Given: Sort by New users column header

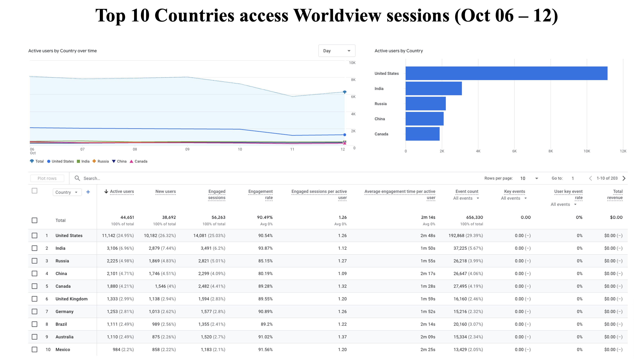Looking at the screenshot, I should (x=166, y=191).
